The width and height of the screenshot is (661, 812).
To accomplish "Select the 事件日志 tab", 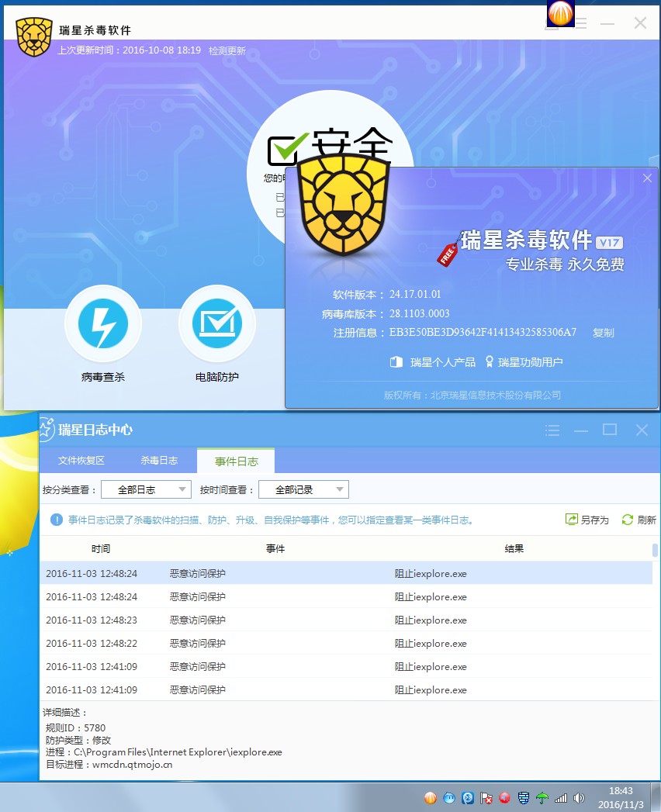I will 236,461.
